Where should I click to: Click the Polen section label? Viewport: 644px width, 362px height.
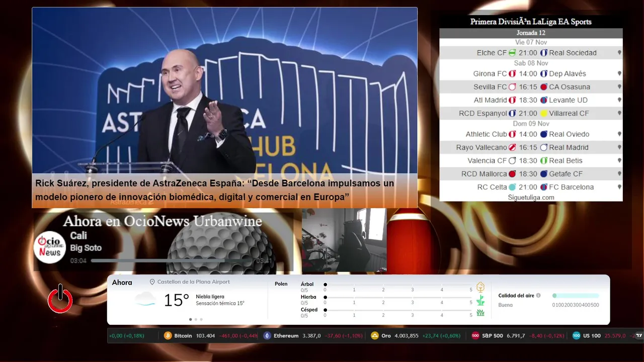(x=281, y=284)
